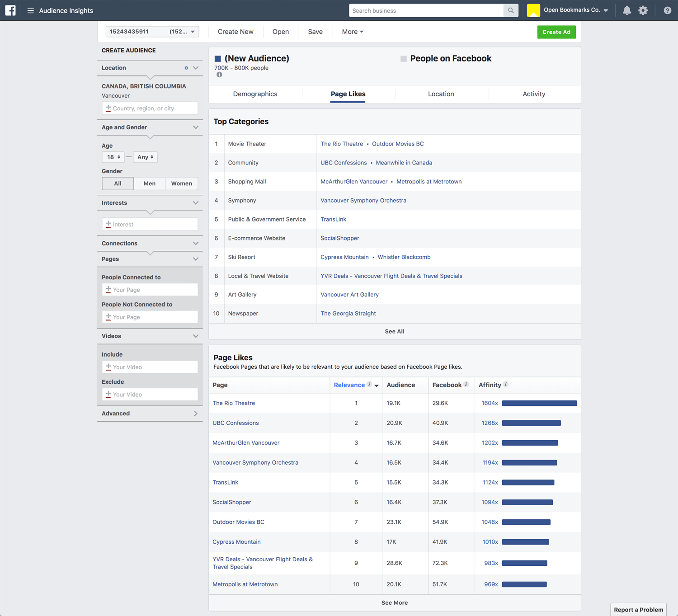The height and width of the screenshot is (616, 678).
Task: Click the gray People on Facebook swatch
Action: [x=404, y=59]
